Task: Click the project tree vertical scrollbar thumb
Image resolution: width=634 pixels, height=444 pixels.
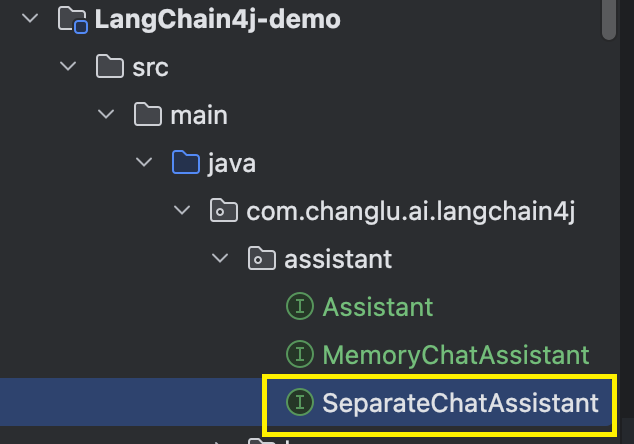Action: tap(609, 20)
